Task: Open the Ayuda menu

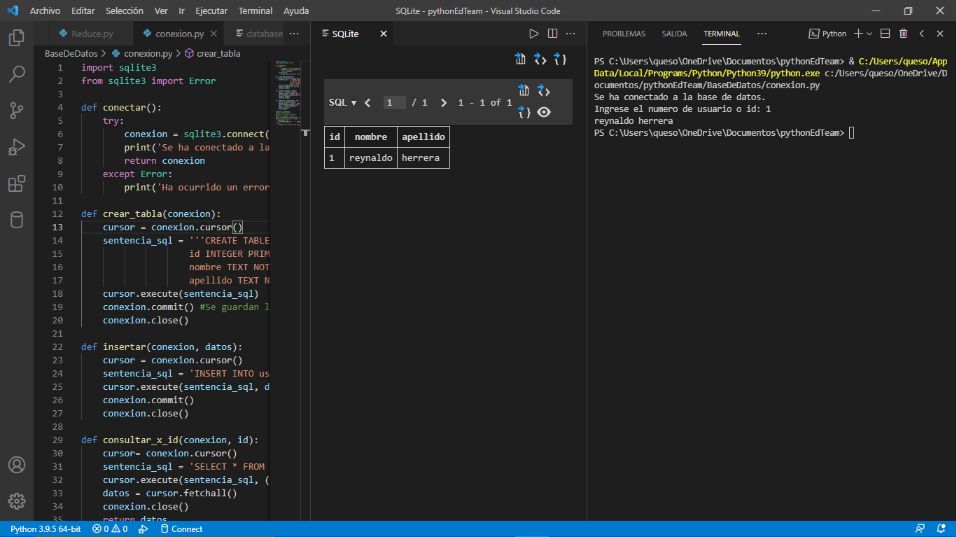Action: click(x=296, y=11)
